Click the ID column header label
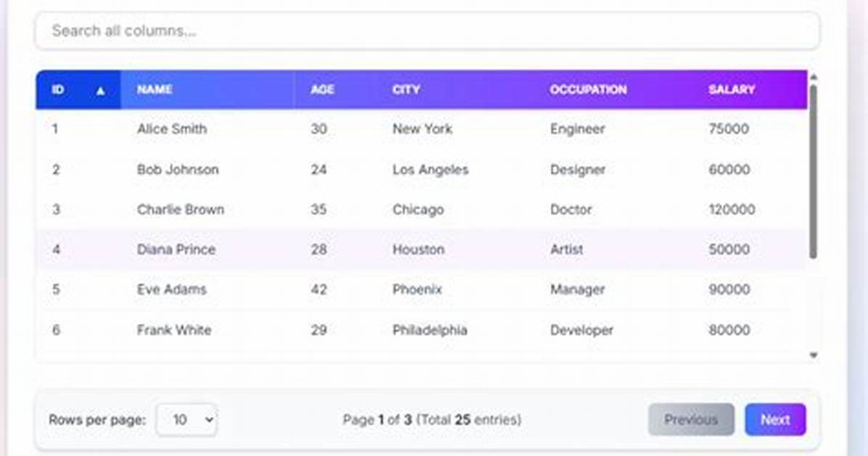 tap(58, 90)
